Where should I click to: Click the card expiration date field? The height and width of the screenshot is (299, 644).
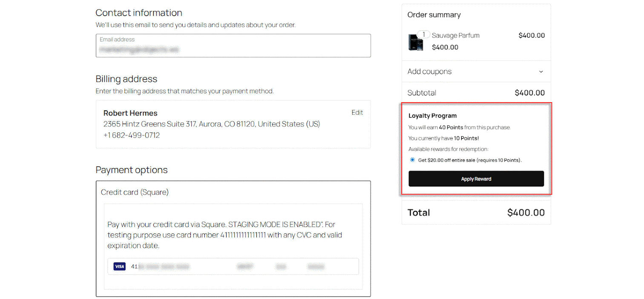click(245, 267)
